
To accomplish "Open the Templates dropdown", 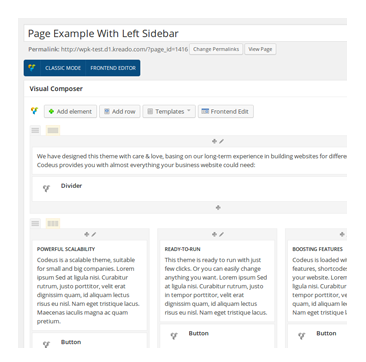I will tap(169, 112).
